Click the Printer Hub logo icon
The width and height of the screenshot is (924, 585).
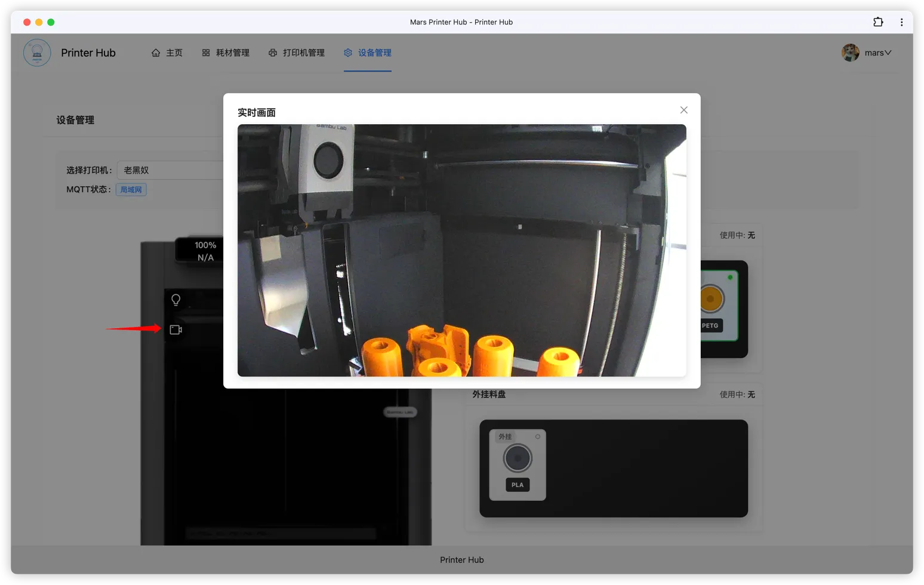[37, 53]
